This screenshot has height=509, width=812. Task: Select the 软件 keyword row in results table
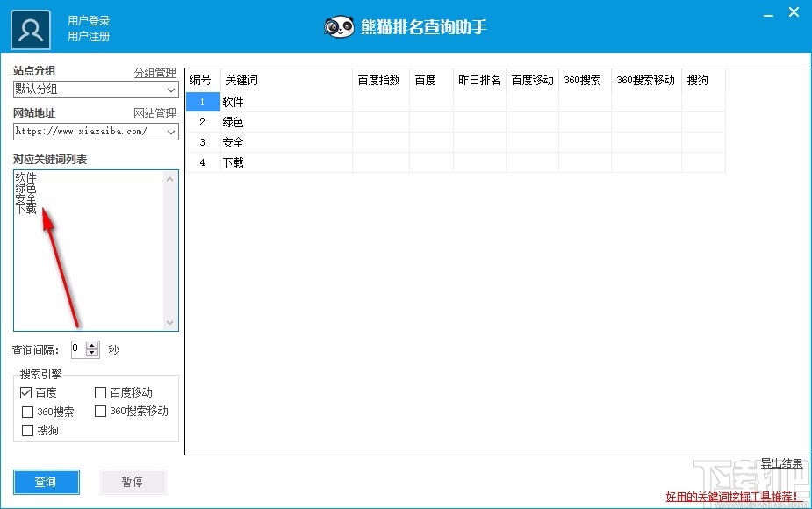234,102
